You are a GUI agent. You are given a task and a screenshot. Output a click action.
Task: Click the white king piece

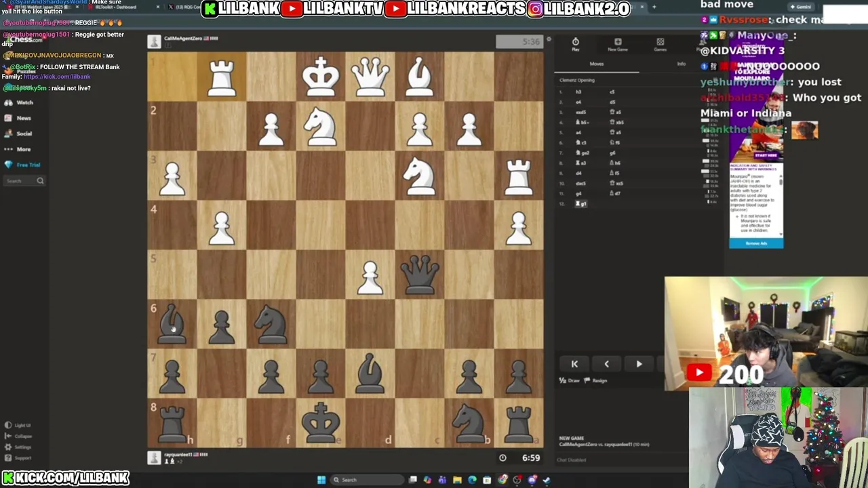[x=321, y=75]
